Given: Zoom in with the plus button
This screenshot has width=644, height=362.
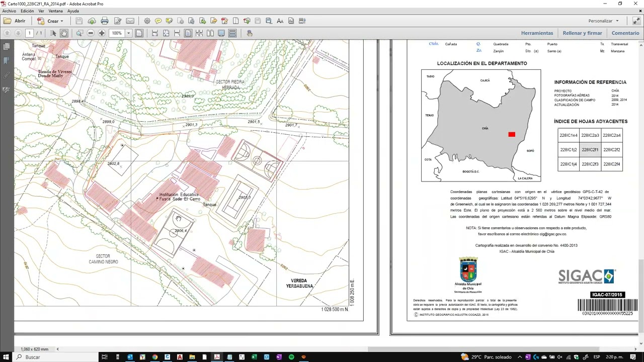Looking at the screenshot, I should (102, 33).
